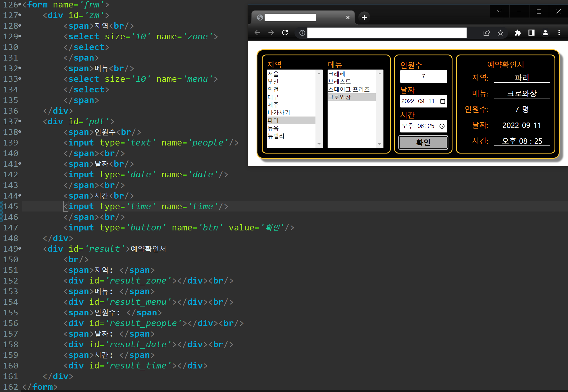Click the browser forward arrow
This screenshot has height=392, width=568.
[271, 33]
